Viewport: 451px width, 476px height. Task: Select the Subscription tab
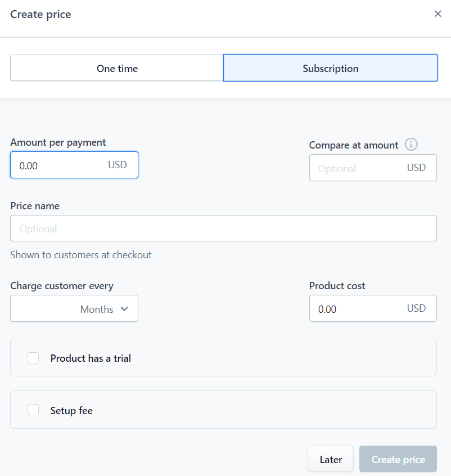(331, 68)
